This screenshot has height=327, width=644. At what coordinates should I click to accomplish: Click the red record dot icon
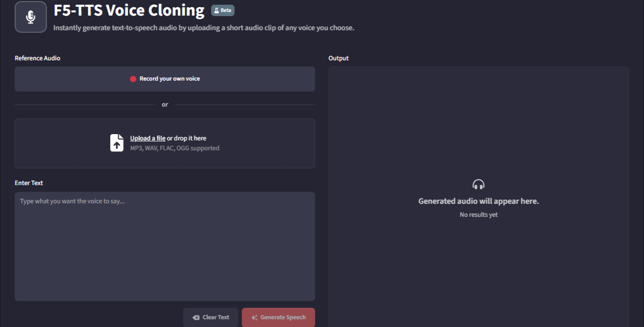click(133, 79)
